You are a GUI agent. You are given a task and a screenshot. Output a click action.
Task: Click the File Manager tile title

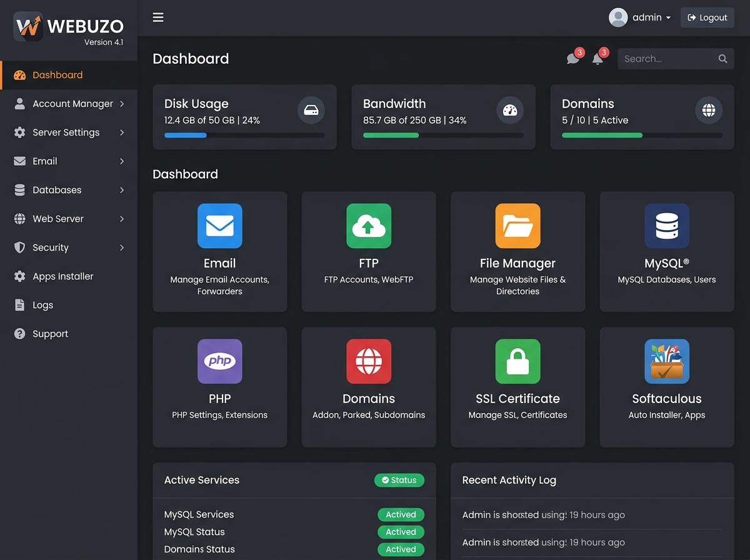518,263
